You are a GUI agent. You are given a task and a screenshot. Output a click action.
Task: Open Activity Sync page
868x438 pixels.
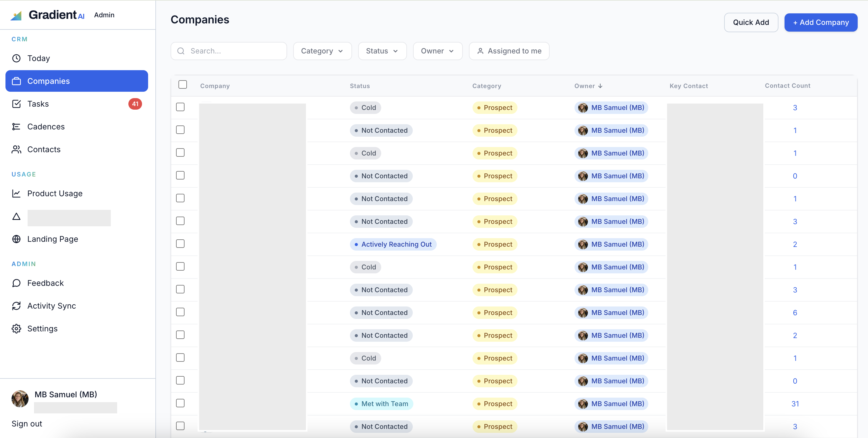tap(76, 306)
